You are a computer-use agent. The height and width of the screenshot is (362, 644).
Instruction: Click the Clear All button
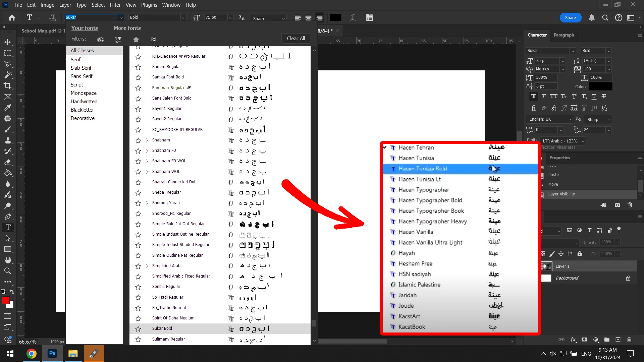click(296, 39)
